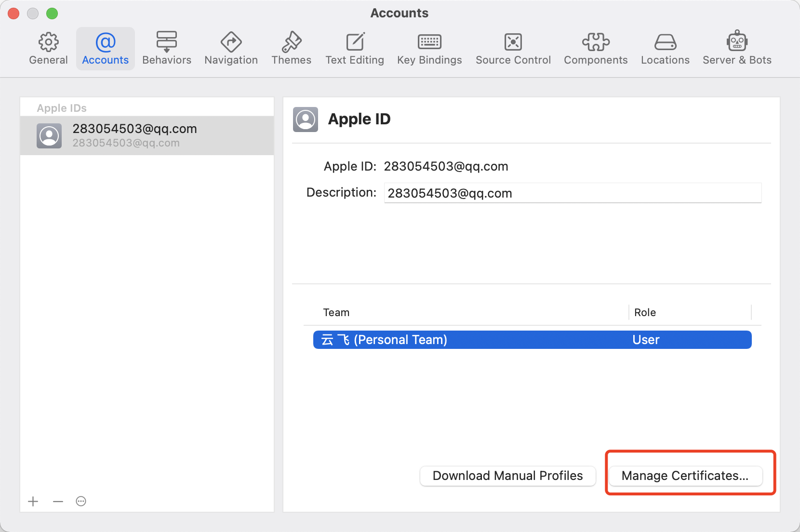Select the 云飞 (Personal Team) row

(533, 340)
